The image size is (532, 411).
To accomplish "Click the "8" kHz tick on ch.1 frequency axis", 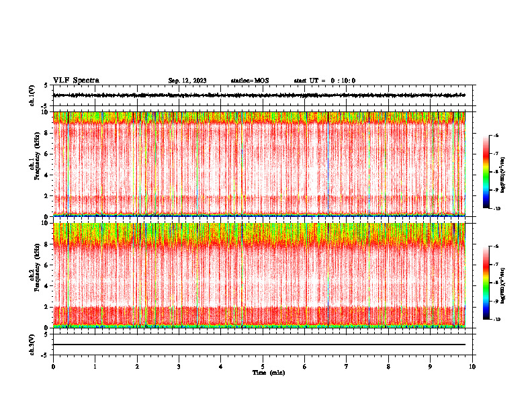I will pyautogui.click(x=48, y=133).
